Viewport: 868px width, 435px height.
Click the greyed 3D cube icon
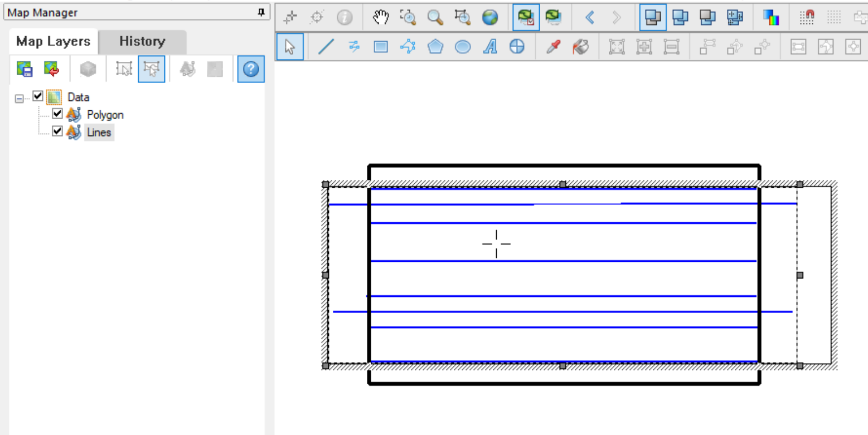pos(88,69)
